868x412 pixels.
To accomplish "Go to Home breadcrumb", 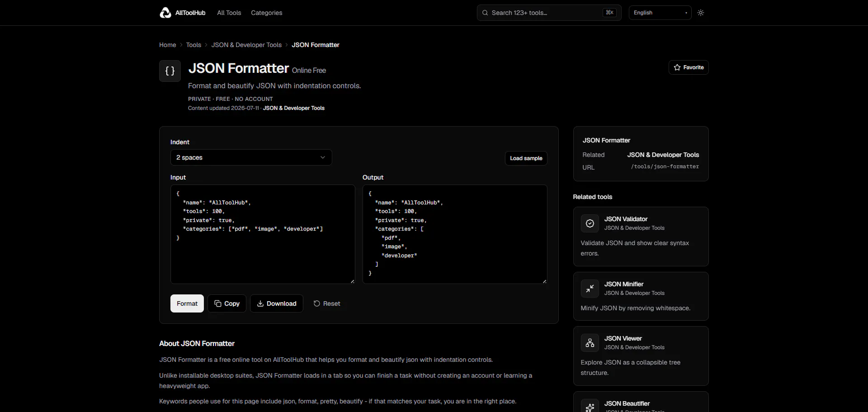I will coord(168,45).
